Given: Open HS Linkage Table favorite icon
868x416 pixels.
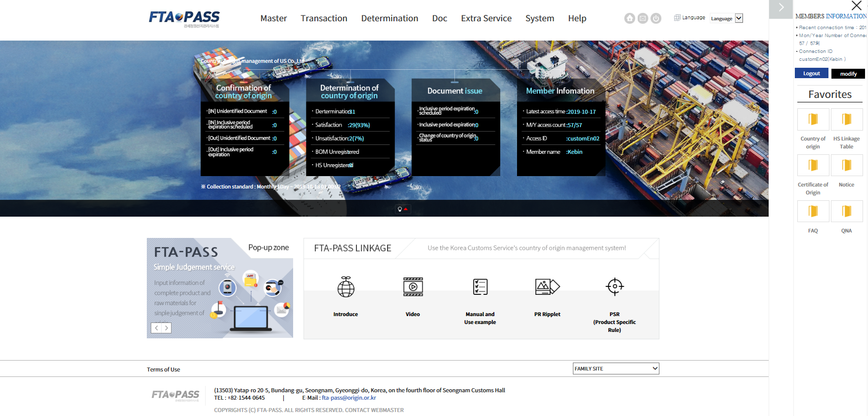Looking at the screenshot, I should [x=847, y=120].
